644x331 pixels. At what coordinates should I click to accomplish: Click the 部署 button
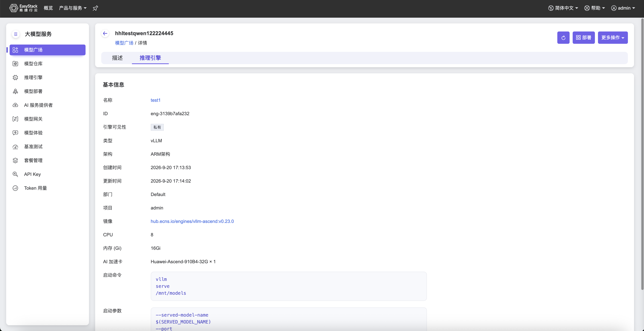click(584, 37)
